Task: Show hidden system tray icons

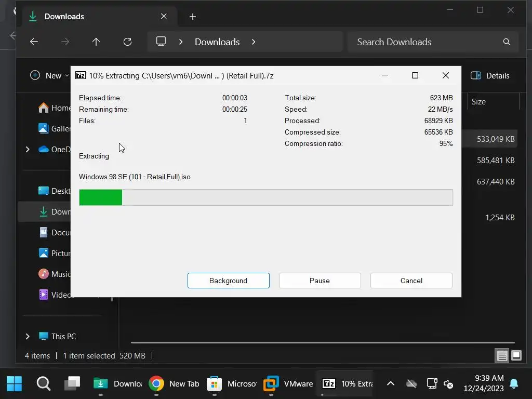Action: coord(391,383)
